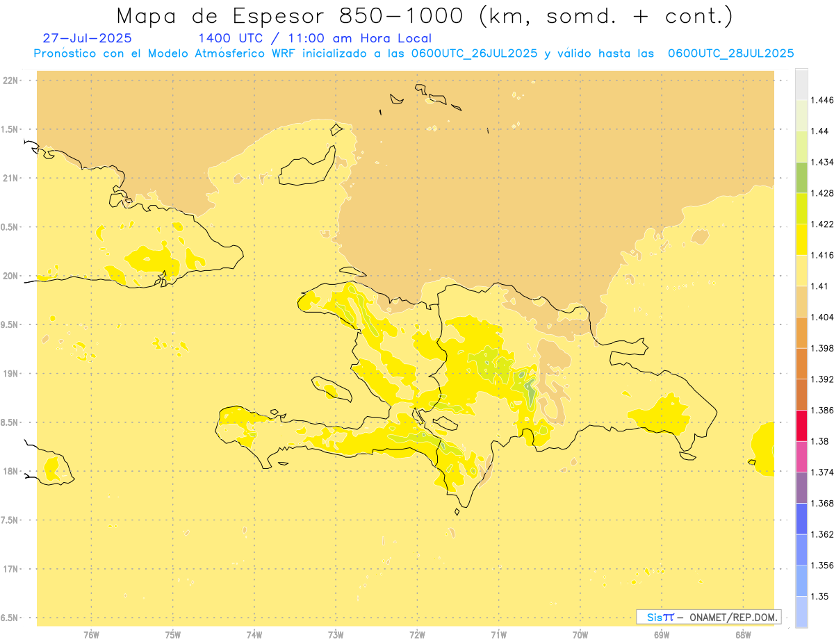Viewport: 834px width, 644px height.
Task: Click the time label "1400 UTC / 11:00 am Hora Local"
Action: 315,39
